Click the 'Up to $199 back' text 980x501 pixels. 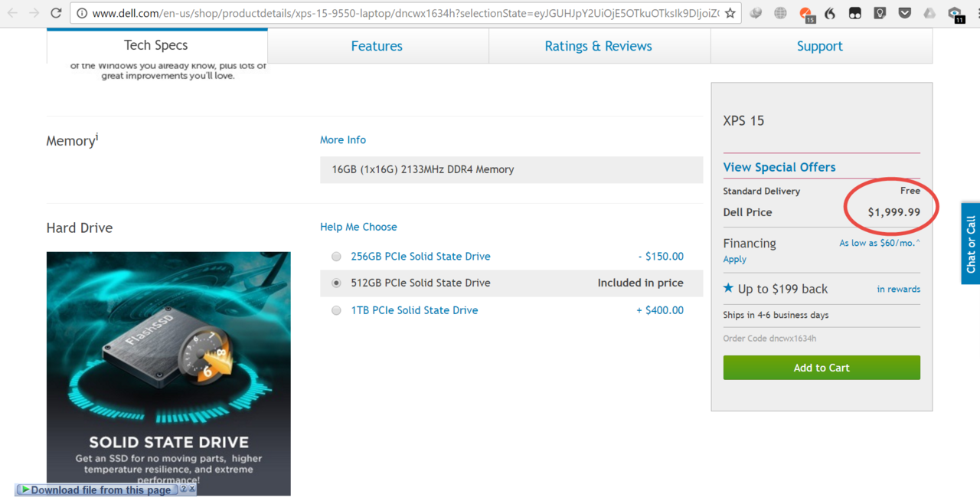[783, 289]
